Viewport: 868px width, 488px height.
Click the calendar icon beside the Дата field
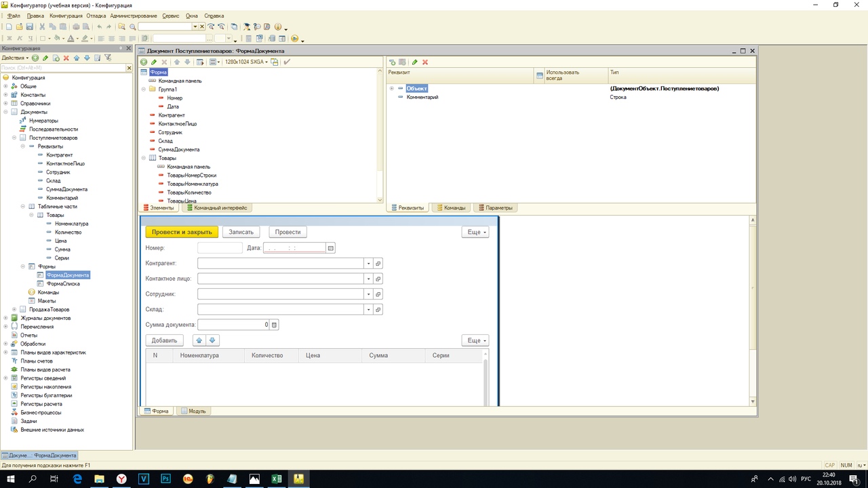point(331,248)
